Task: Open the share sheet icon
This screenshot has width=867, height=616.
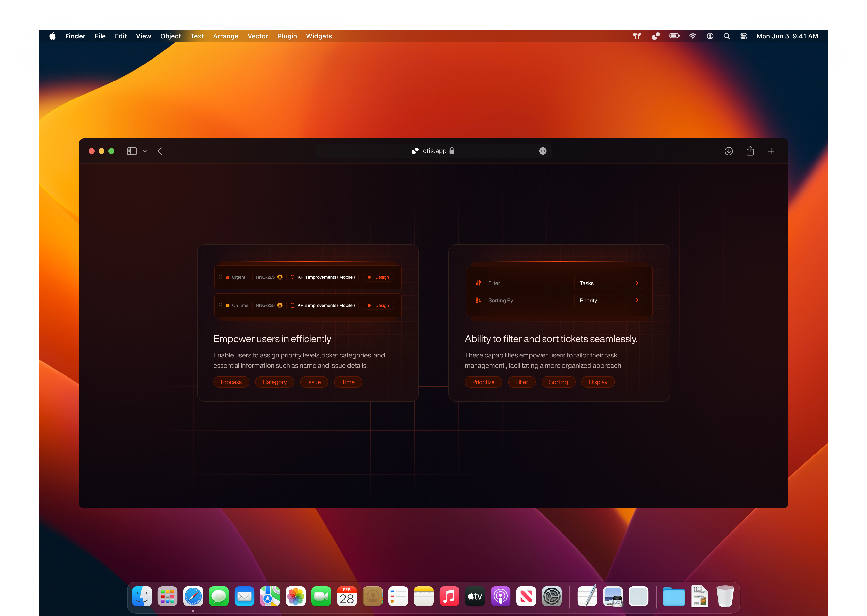Action: click(750, 151)
